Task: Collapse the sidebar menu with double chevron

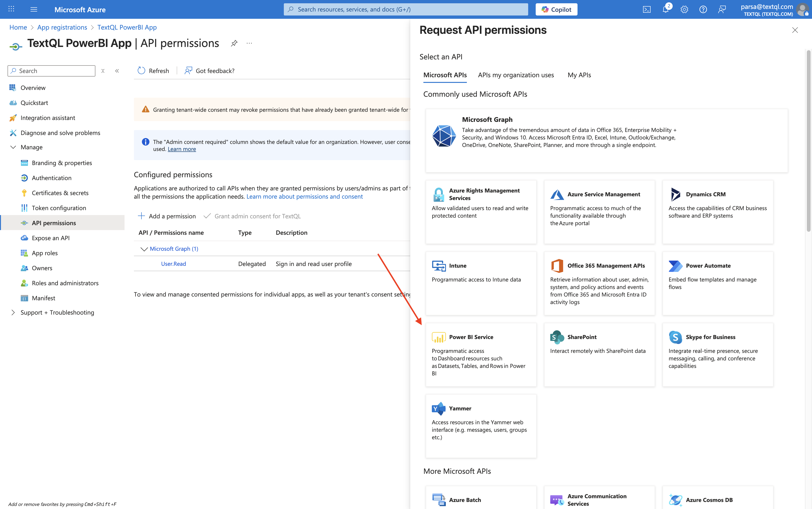Action: point(117,71)
